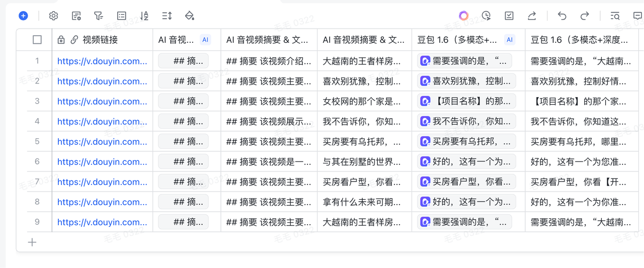Screen dimensions: 644x268
Task: Select the first AI 音视频摘要 & 文 column header
Action: [269, 40]
